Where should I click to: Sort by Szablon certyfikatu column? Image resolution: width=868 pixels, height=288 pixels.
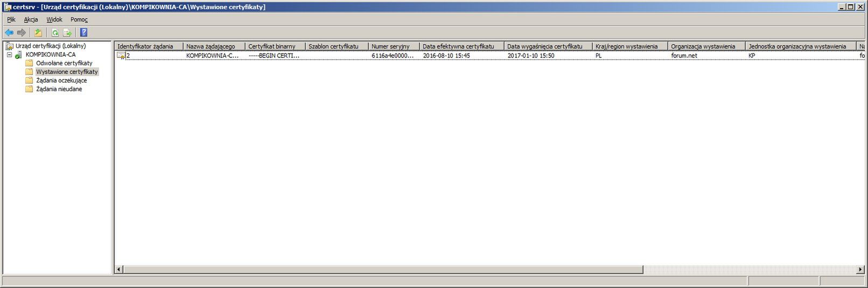click(x=337, y=46)
